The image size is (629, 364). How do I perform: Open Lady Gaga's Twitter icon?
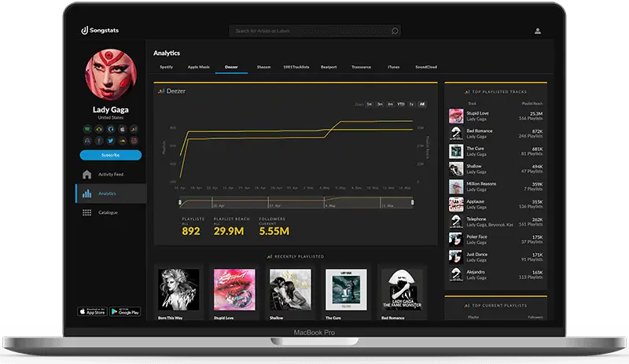[x=111, y=141]
